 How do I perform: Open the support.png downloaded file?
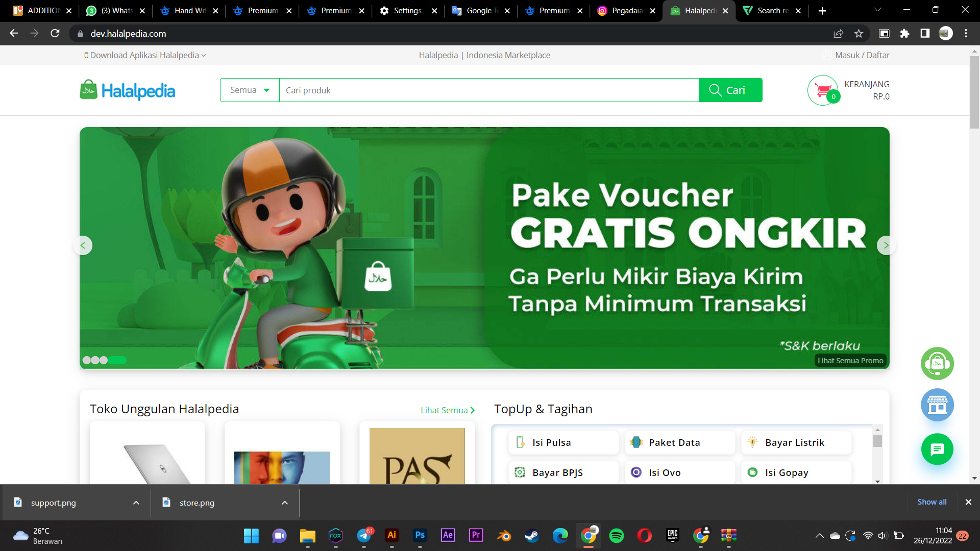tap(54, 503)
